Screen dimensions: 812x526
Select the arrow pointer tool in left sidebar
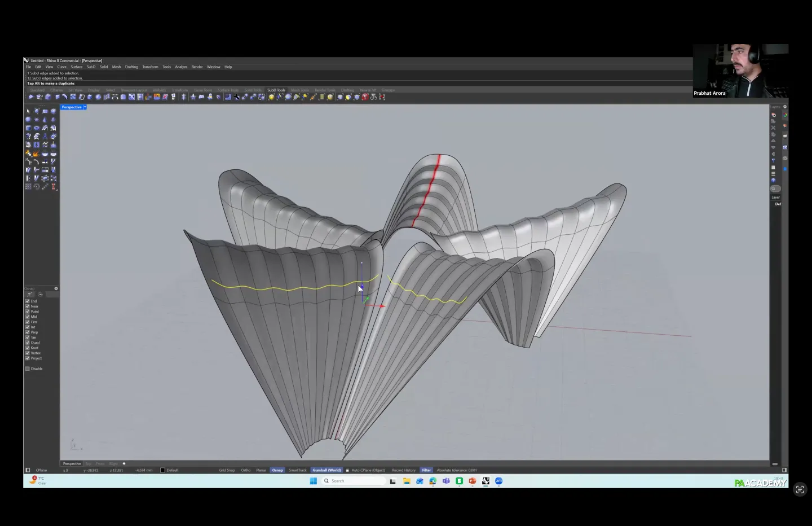[x=28, y=111]
